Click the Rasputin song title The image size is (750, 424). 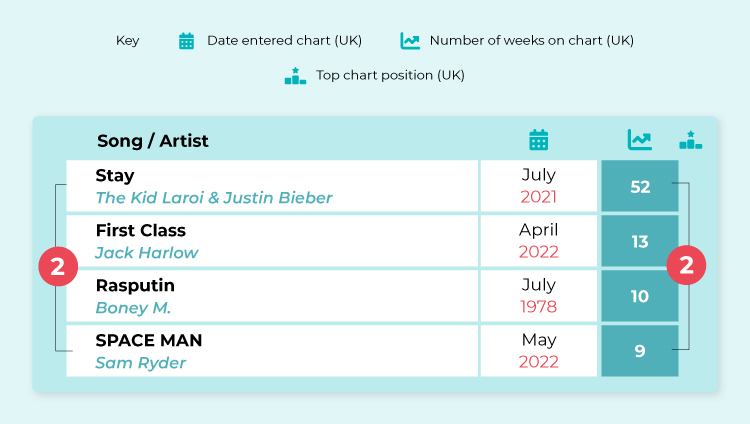135,285
